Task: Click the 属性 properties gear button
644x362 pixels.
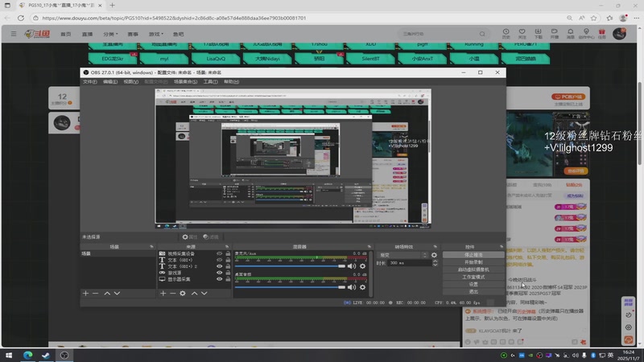Action: point(190,237)
